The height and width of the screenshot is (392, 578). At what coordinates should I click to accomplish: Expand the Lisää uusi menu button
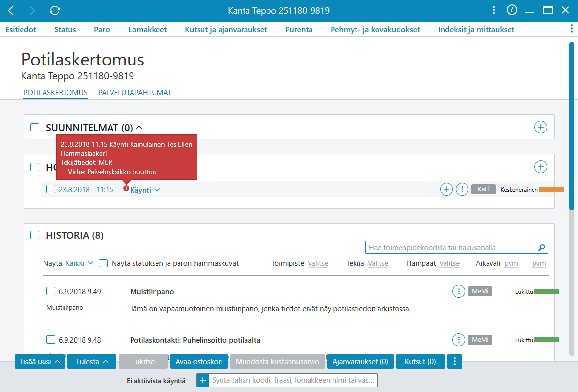[x=40, y=361]
